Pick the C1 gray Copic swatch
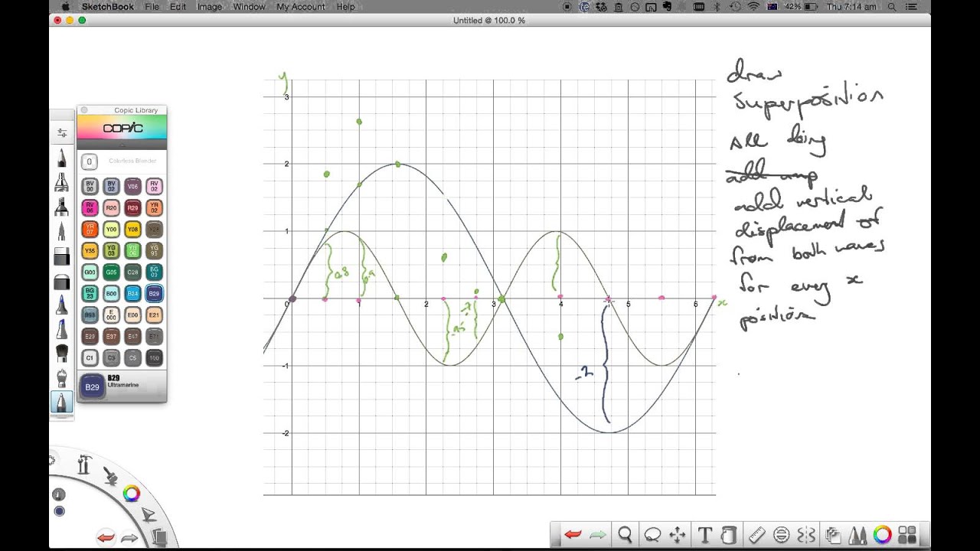 point(90,357)
